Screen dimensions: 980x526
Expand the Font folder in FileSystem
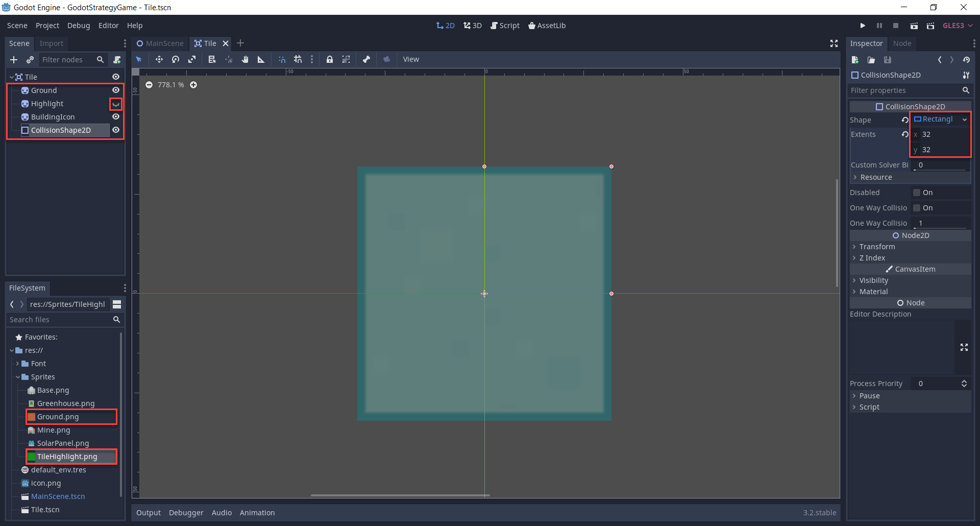(18, 364)
